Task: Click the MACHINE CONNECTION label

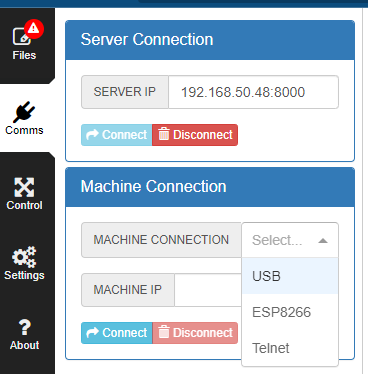Action: pos(161,240)
